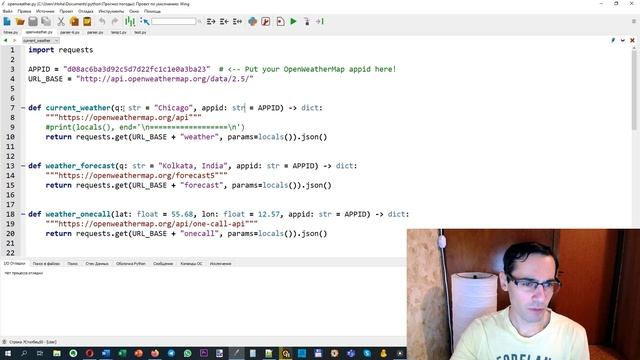
Task: Switch to the parser.py tab
Action: coord(95,32)
